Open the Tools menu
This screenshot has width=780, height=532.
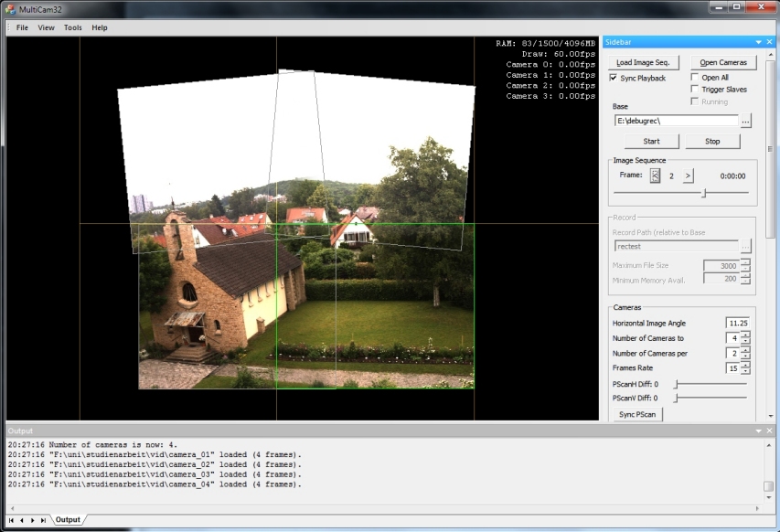coord(72,27)
